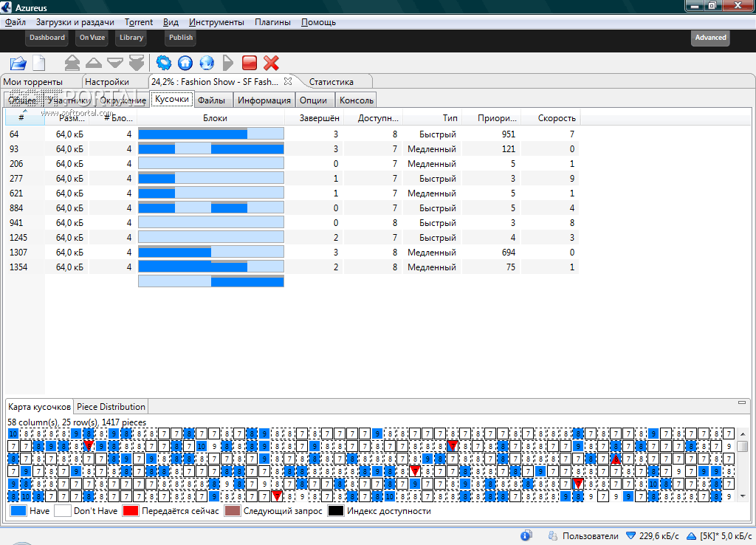Close the Fashion Show torrent tab
Image resolution: width=756 pixels, height=545 pixels.
[x=288, y=81]
